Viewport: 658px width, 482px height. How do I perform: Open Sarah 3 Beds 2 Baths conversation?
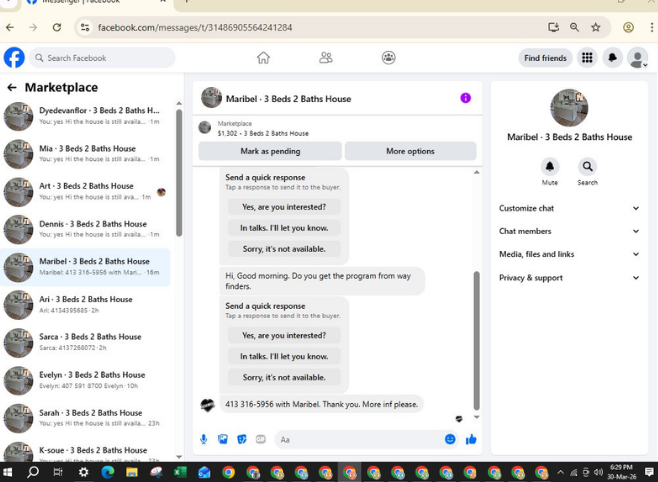(x=85, y=418)
